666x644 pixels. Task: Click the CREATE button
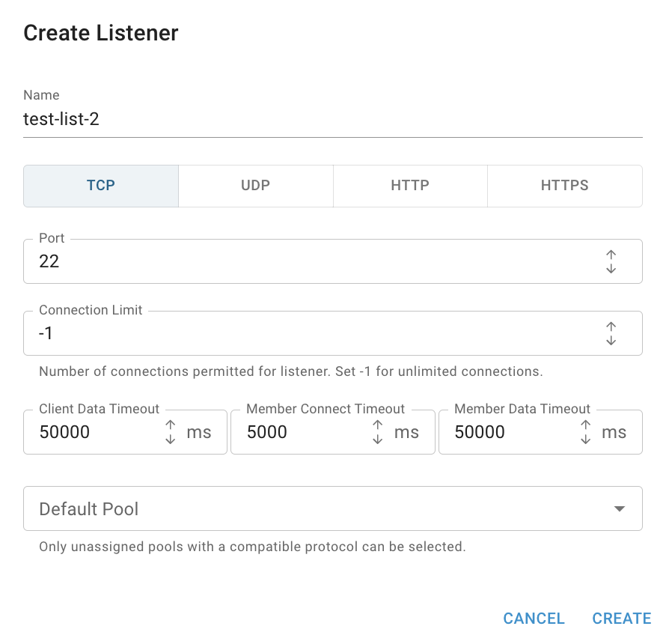tap(622, 619)
